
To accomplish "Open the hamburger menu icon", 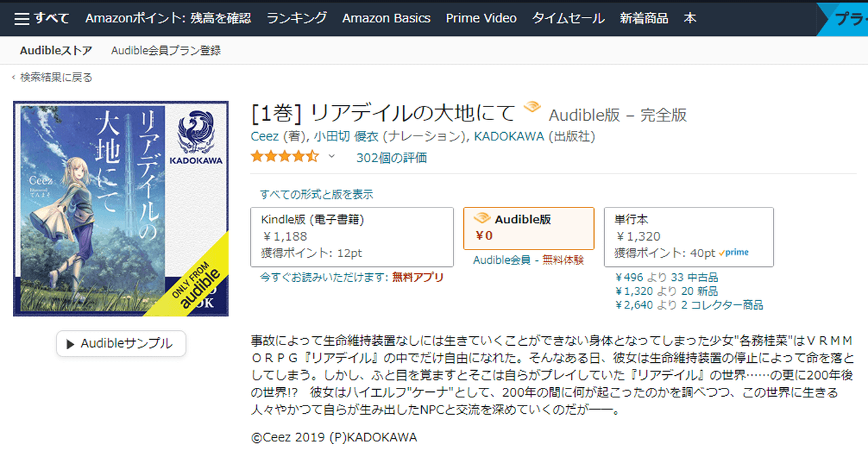I will [22, 18].
